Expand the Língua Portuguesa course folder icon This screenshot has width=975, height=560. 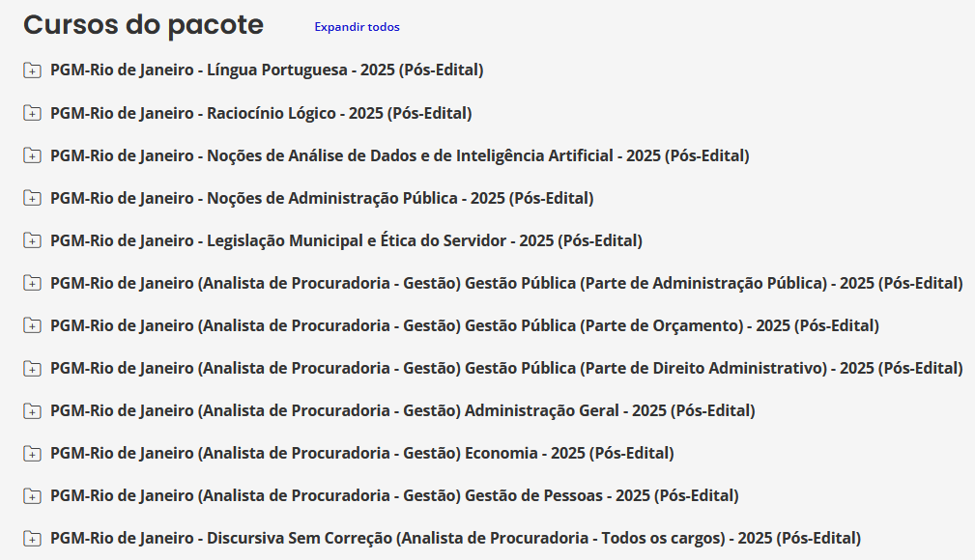(x=32, y=70)
